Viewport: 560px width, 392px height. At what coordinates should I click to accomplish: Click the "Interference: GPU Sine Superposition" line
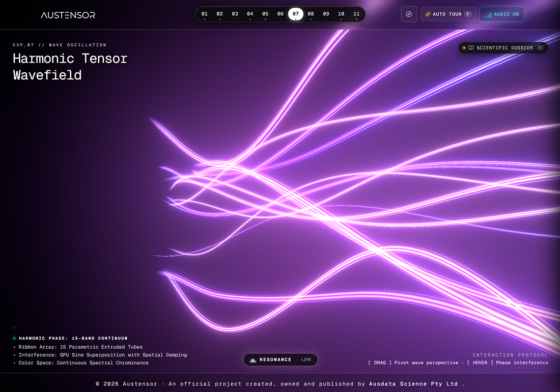(x=102, y=355)
